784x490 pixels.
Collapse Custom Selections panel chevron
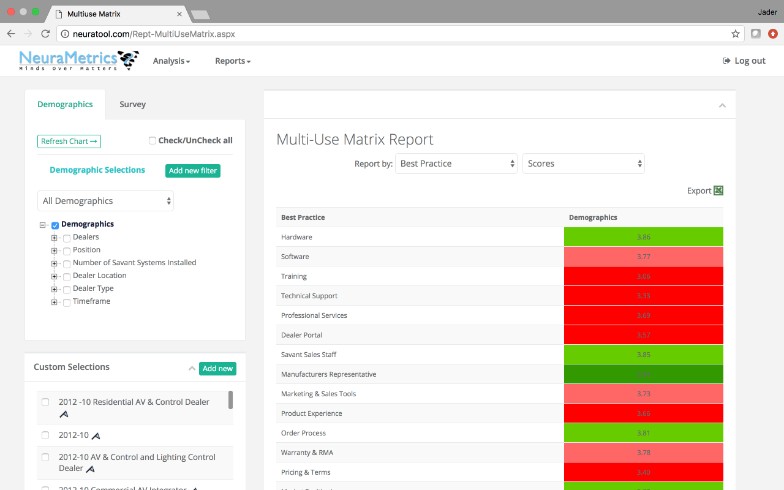coord(192,368)
